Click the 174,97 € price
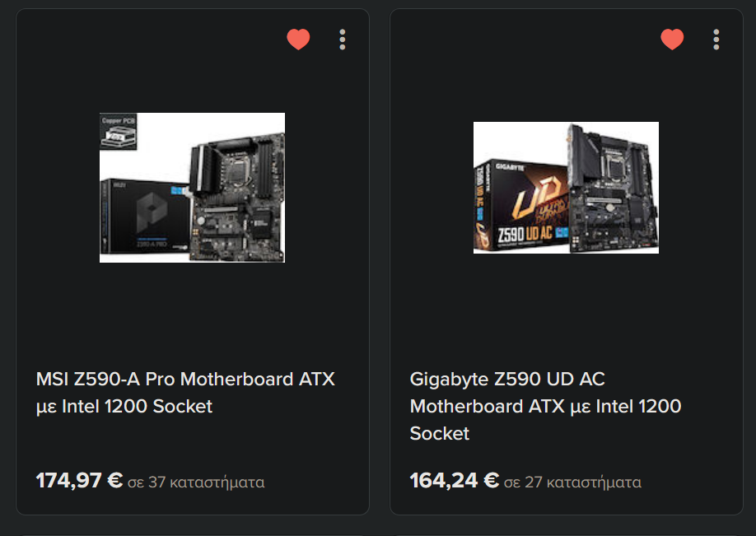Viewport: 756px width, 536px height. (80, 481)
